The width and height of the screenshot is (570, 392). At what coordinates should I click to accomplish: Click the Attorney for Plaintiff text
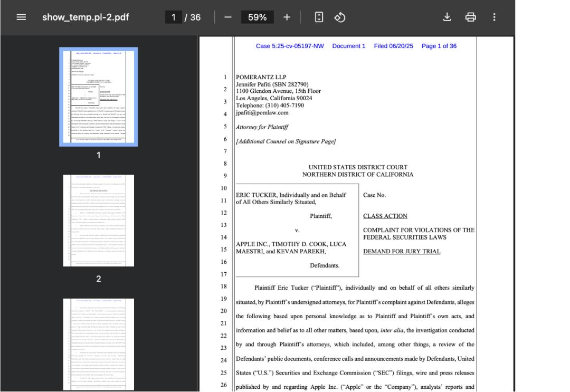[x=262, y=127]
